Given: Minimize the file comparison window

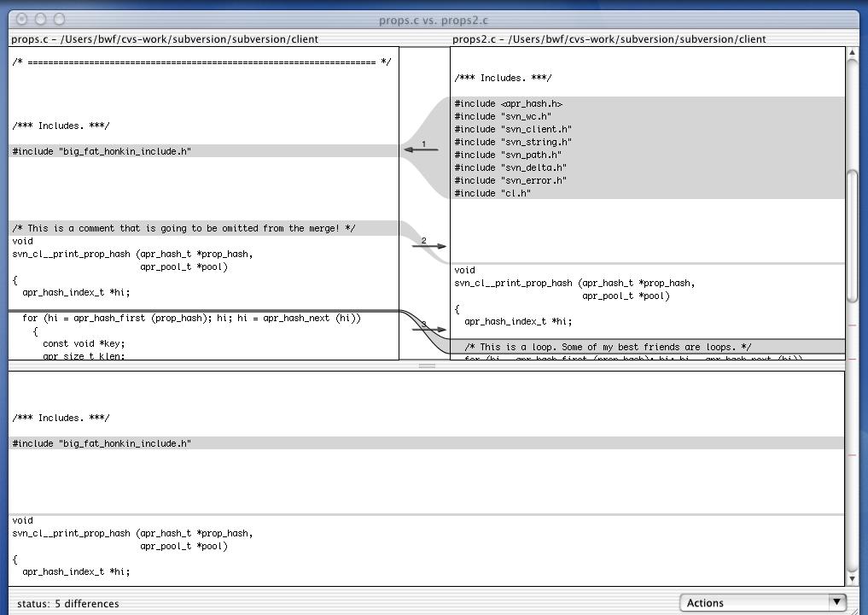Looking at the screenshot, I should (40, 20).
